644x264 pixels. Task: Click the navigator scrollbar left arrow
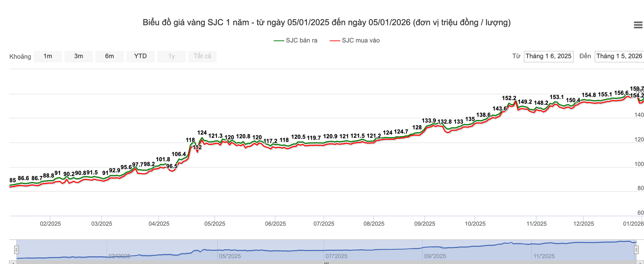click(x=13, y=262)
